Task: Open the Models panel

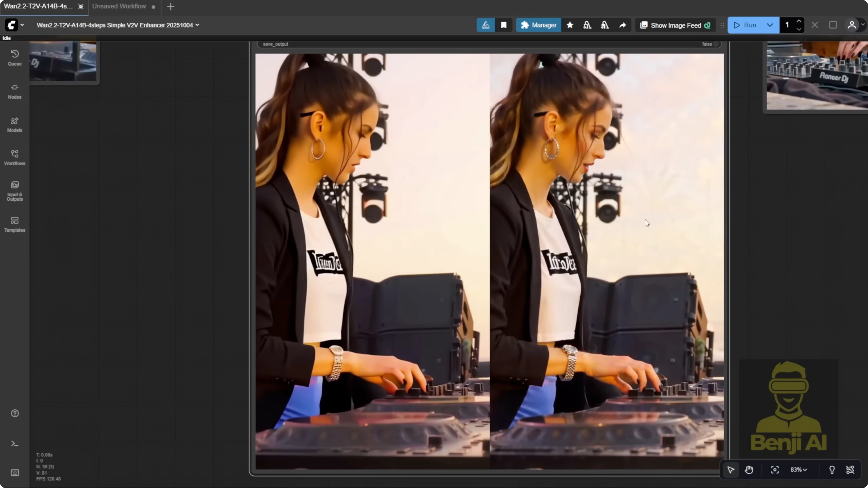Action: 14,125
